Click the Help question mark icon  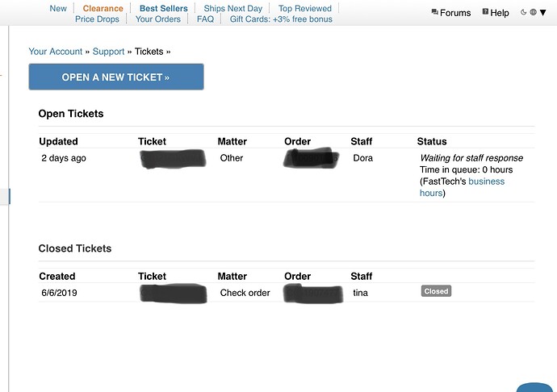click(485, 12)
